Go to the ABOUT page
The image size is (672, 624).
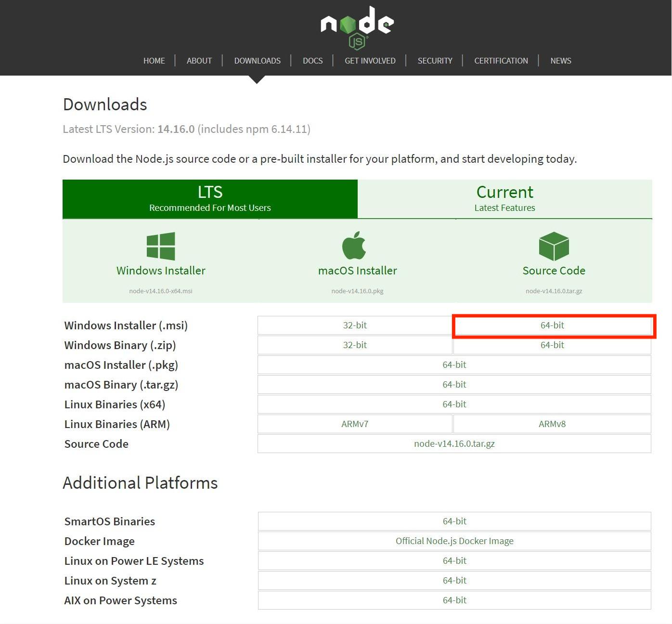tap(199, 61)
